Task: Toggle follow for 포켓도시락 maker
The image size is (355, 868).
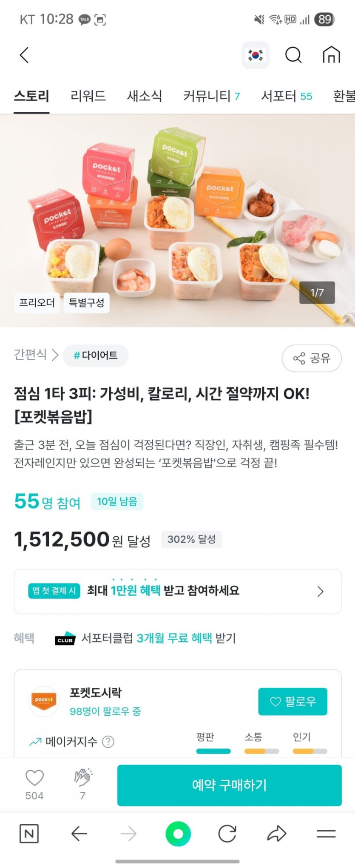Action: [x=293, y=701]
